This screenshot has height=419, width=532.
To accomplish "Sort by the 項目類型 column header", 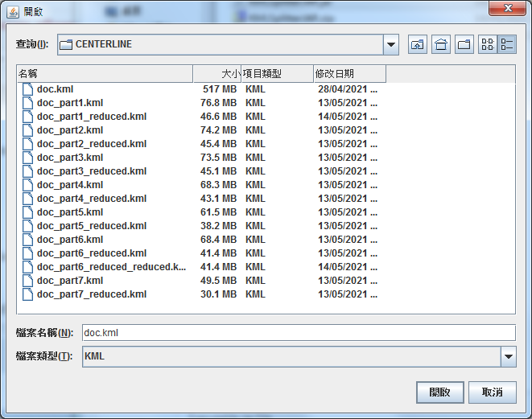I will tap(277, 73).
